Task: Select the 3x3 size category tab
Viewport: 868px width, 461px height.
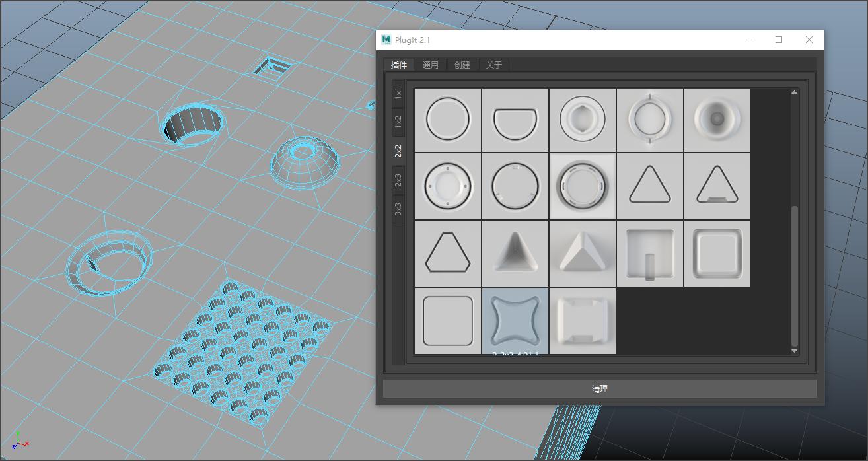Action: 398,209
